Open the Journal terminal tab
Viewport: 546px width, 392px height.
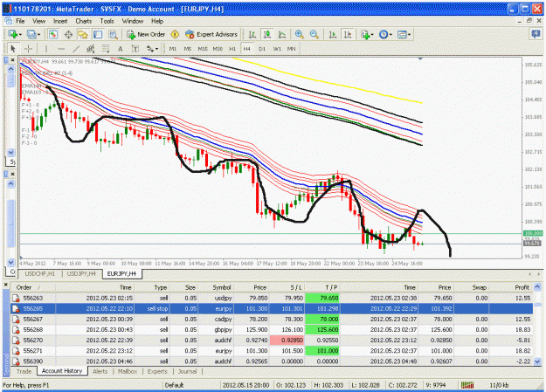click(x=187, y=371)
